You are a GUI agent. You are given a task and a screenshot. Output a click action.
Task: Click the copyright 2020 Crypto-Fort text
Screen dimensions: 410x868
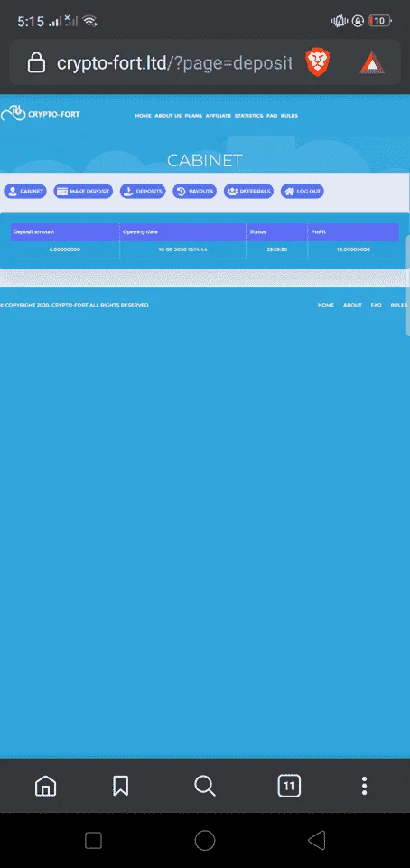click(75, 305)
